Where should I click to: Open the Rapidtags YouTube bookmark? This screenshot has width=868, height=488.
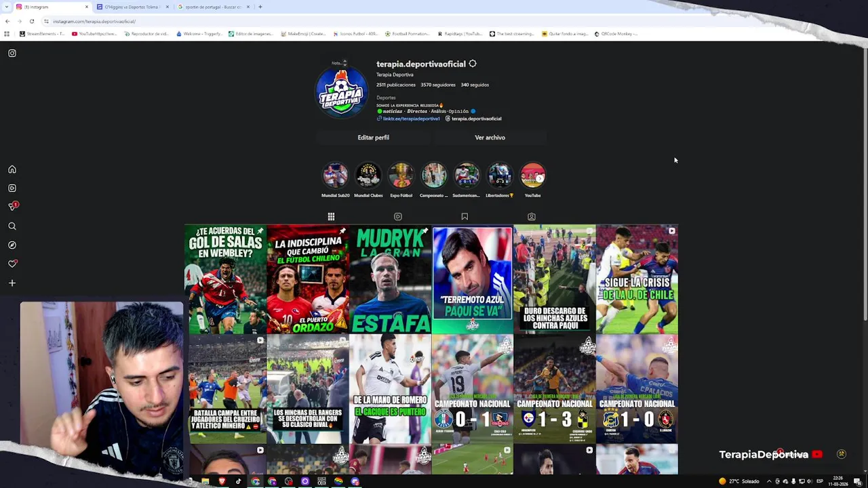460,34
